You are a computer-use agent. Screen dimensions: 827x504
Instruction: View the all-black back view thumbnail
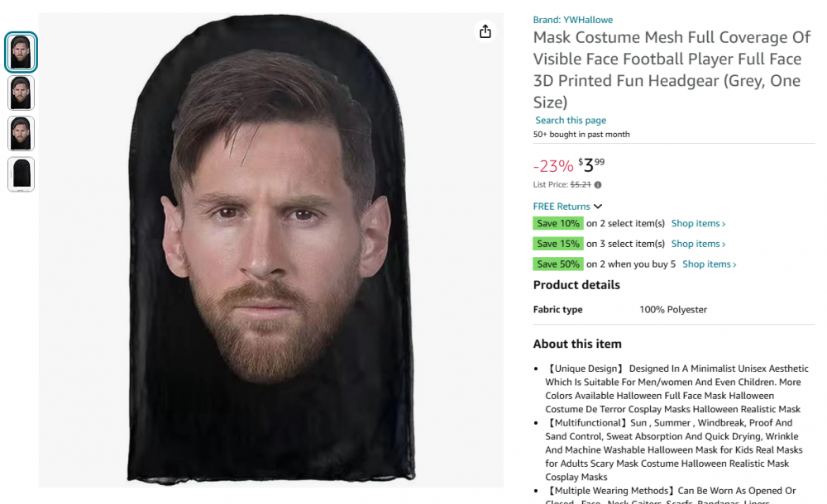point(21,174)
